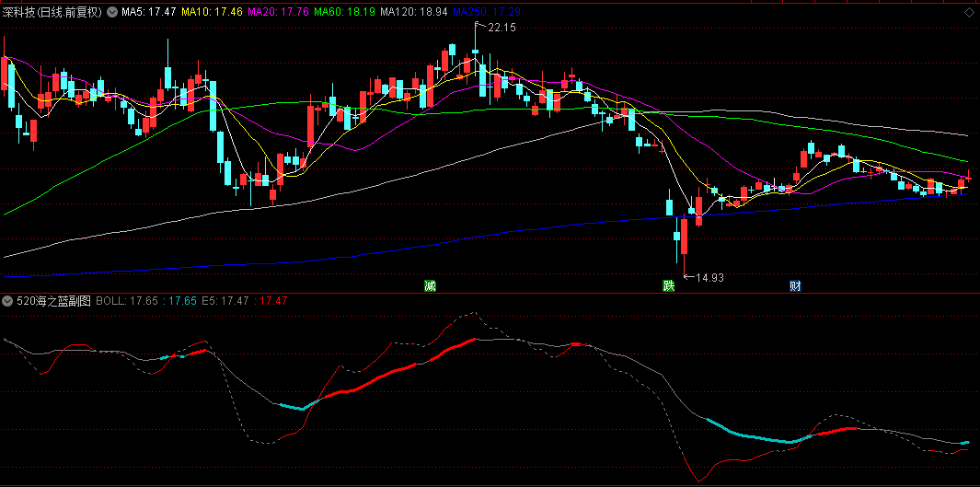
Task: Click the 14.93 low price label
Action: (x=710, y=278)
